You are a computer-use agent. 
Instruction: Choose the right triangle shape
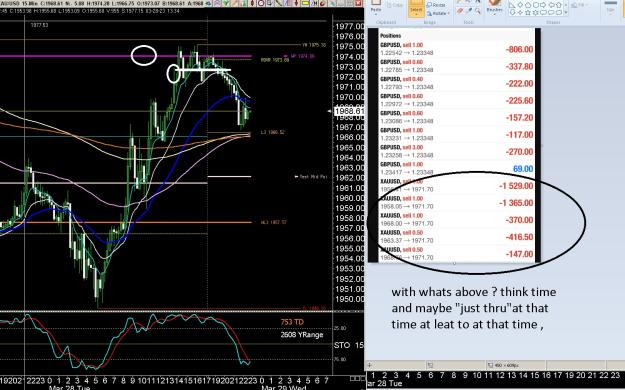coord(512,5)
